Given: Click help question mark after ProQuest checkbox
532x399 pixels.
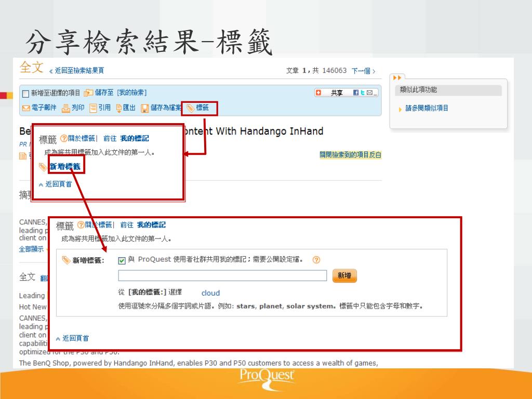Looking at the screenshot, I should [x=316, y=260].
